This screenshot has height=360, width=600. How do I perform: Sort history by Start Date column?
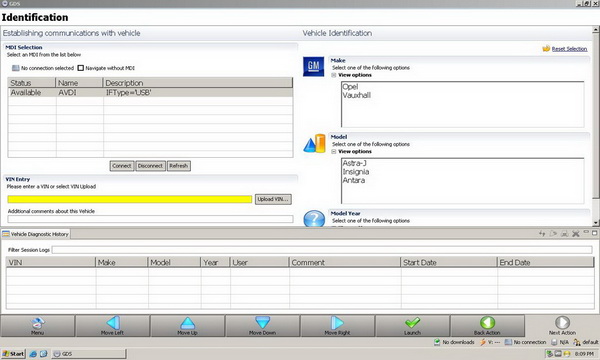coord(449,262)
